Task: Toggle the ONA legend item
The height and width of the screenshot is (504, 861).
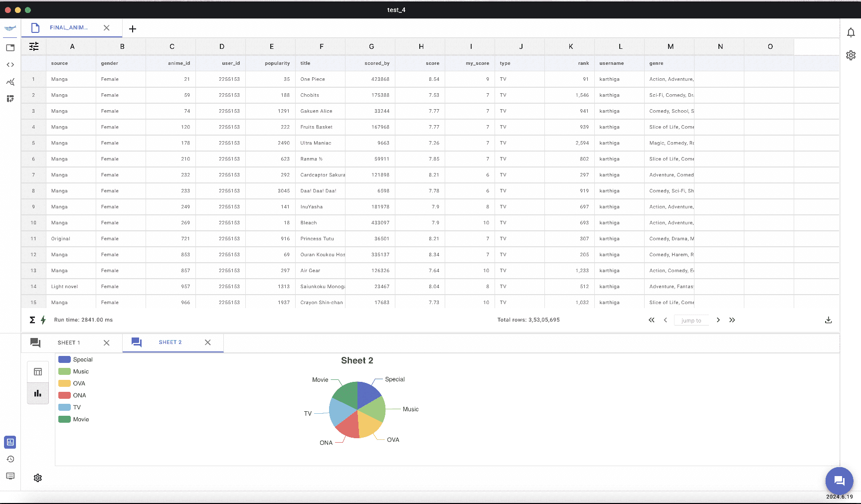Action: coord(73,395)
